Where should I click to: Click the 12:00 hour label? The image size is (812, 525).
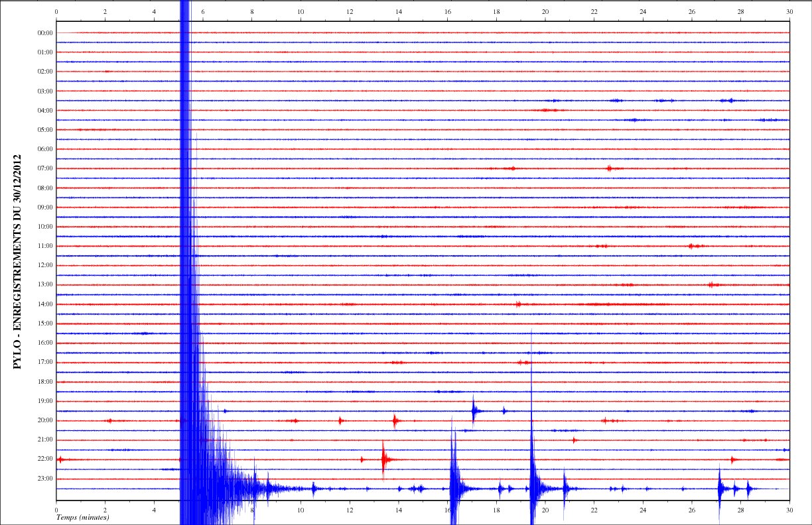tap(45, 265)
